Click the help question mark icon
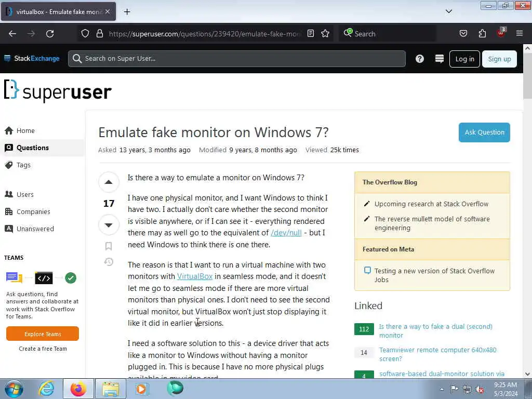 pos(420,59)
